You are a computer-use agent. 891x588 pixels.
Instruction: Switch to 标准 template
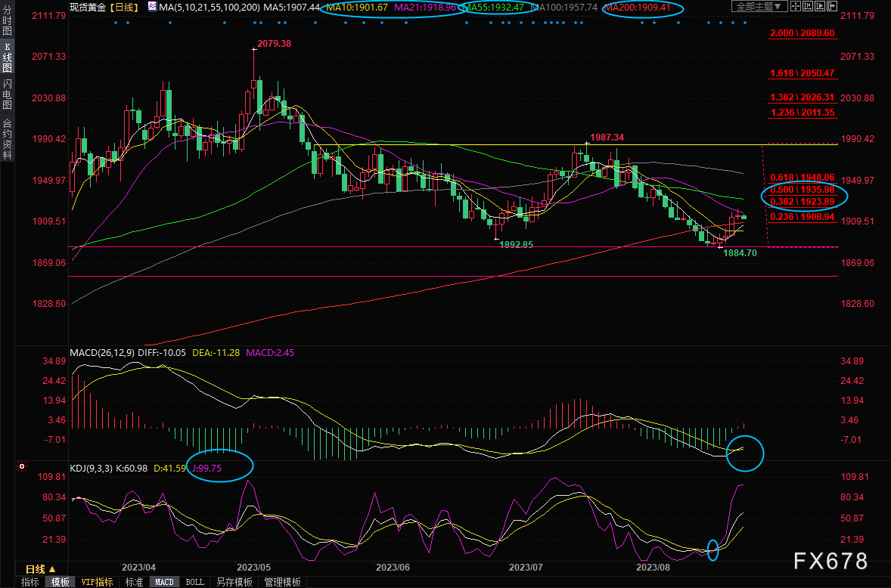tap(134, 582)
